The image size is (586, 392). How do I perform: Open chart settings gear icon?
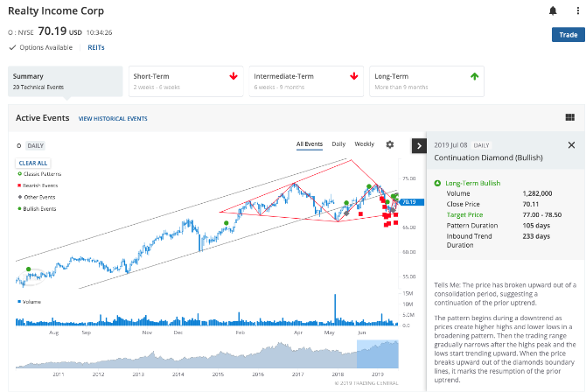pos(390,144)
